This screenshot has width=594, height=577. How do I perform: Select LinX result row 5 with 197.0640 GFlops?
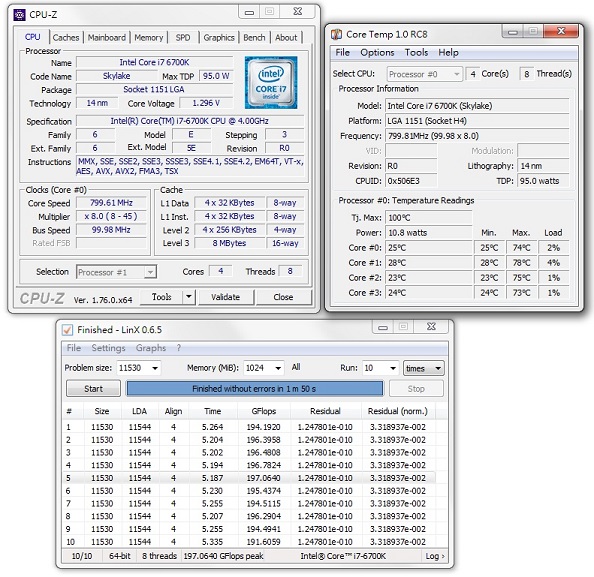pyautogui.click(x=249, y=478)
